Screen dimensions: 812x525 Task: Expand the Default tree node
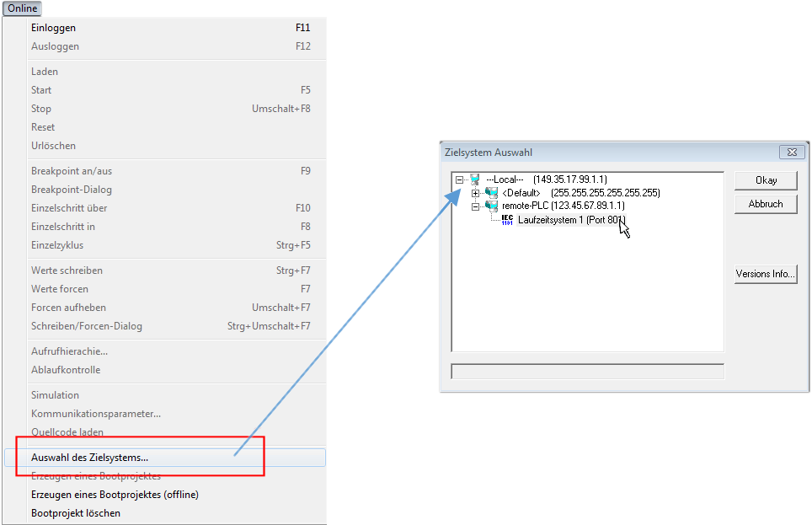coord(475,193)
